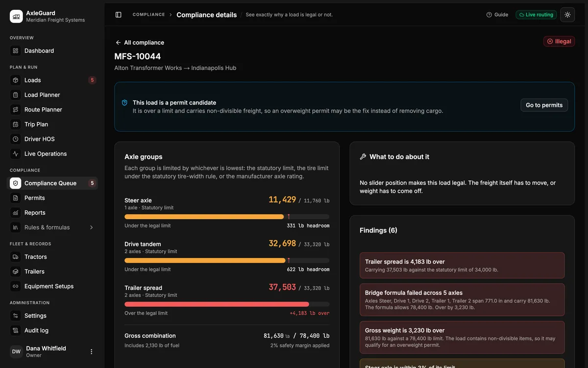Viewport: 588px width, 368px height.
Task: Select the Live Operations pulse icon
Action: point(16,154)
